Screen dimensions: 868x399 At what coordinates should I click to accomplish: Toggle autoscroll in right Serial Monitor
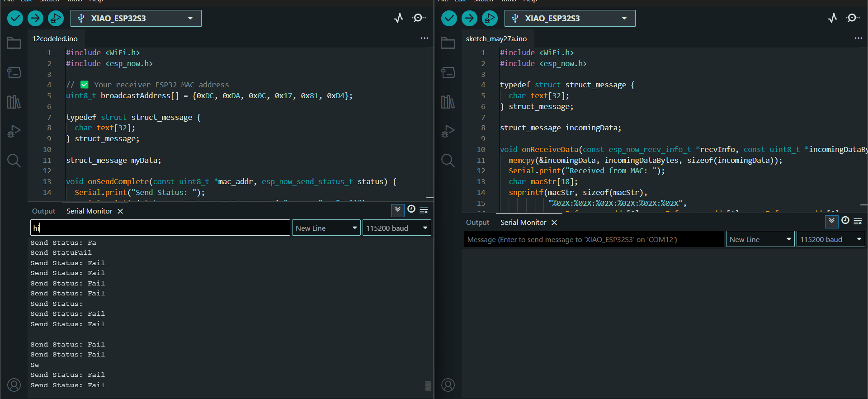coord(831,221)
